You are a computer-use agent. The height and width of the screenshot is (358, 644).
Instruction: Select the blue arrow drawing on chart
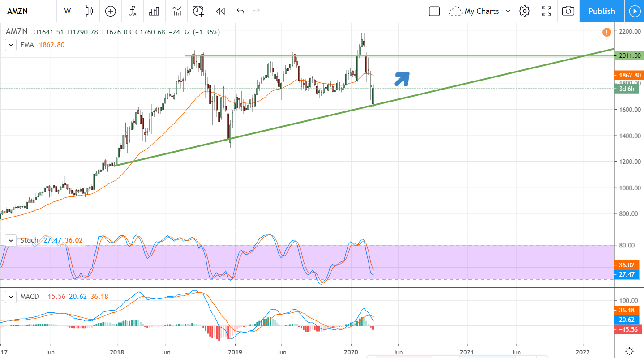402,78
